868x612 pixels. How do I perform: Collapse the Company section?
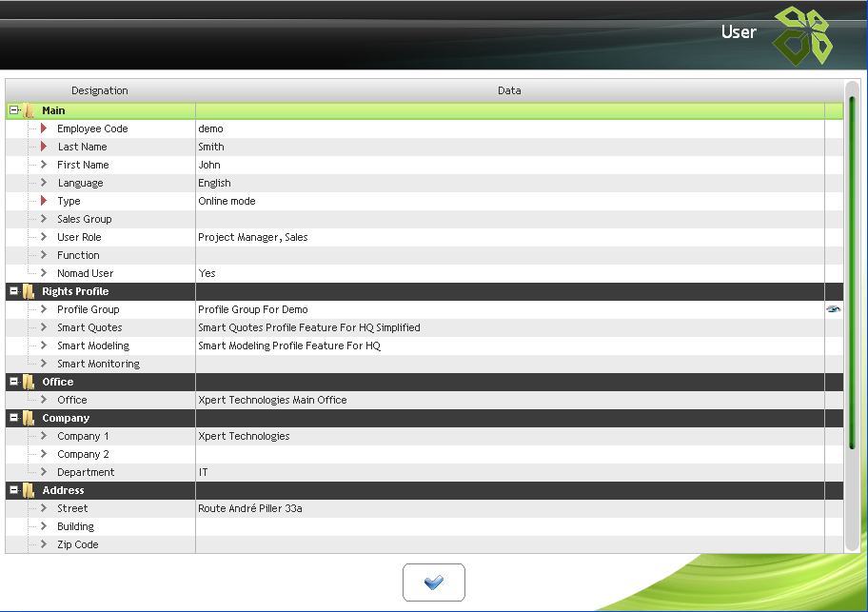coord(14,418)
